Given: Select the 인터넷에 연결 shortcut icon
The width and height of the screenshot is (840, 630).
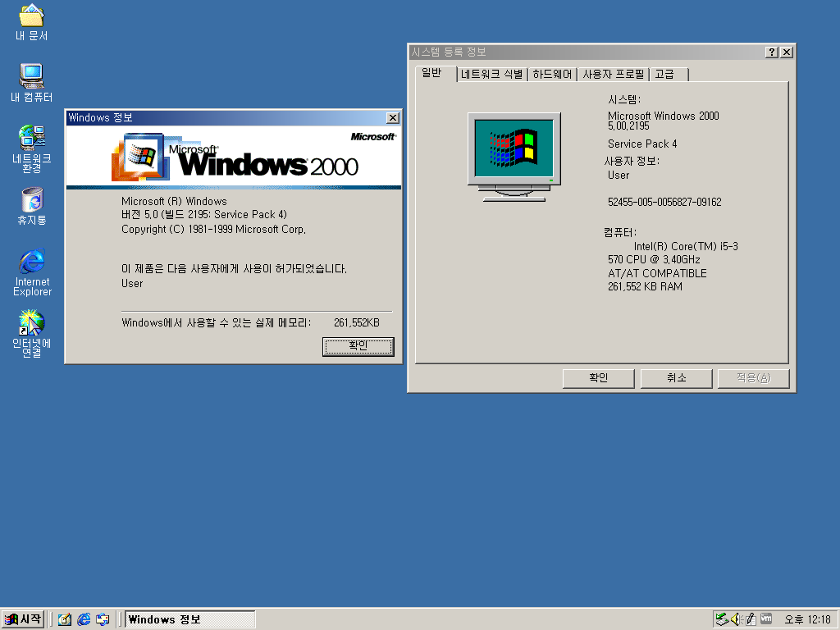Looking at the screenshot, I should coord(32,333).
